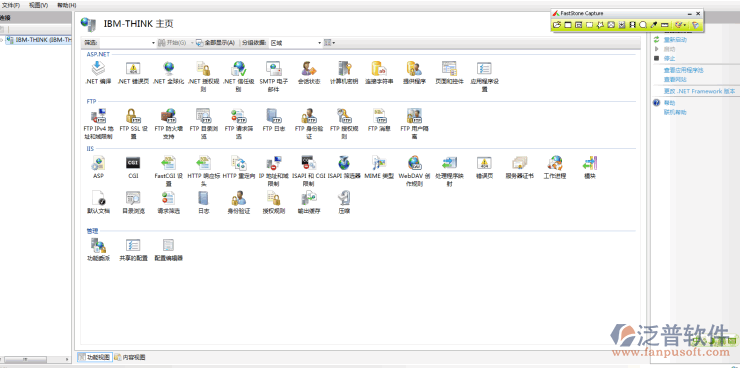Image resolution: width=740 pixels, height=368 pixels.
Task: Switch to the 内容视图 tab
Action: point(130,357)
